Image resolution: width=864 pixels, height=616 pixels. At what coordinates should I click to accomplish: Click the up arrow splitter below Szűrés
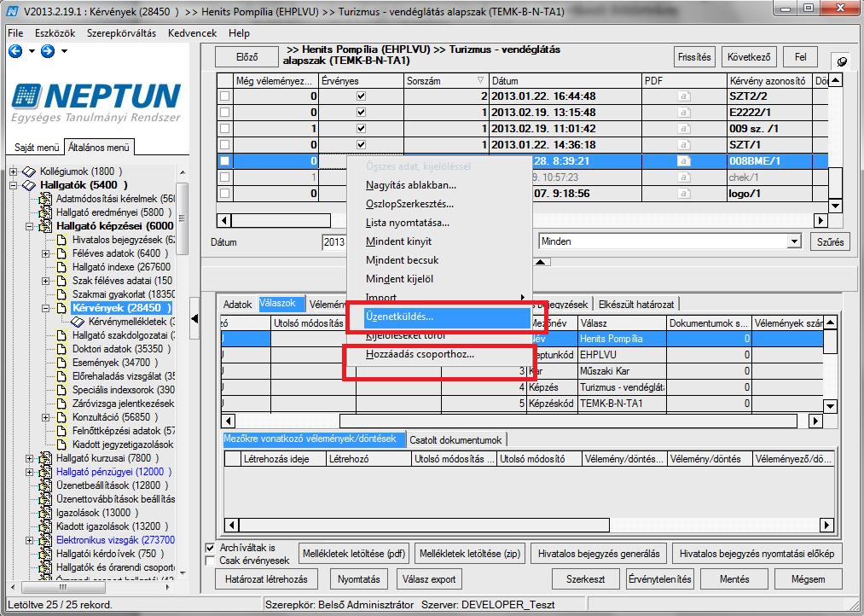pyautogui.click(x=541, y=262)
